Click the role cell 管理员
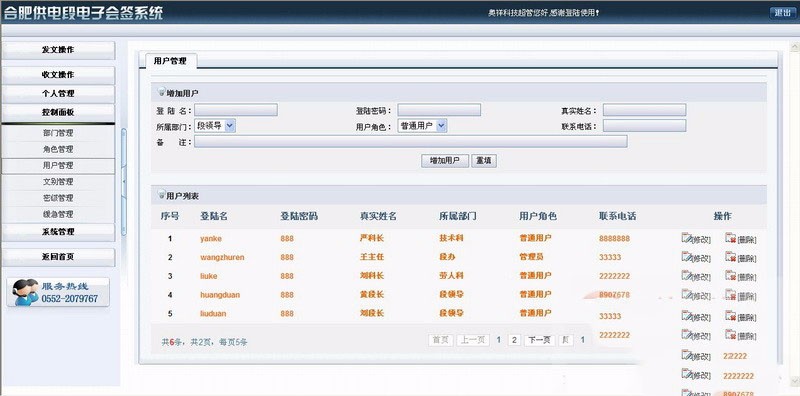 (x=531, y=257)
